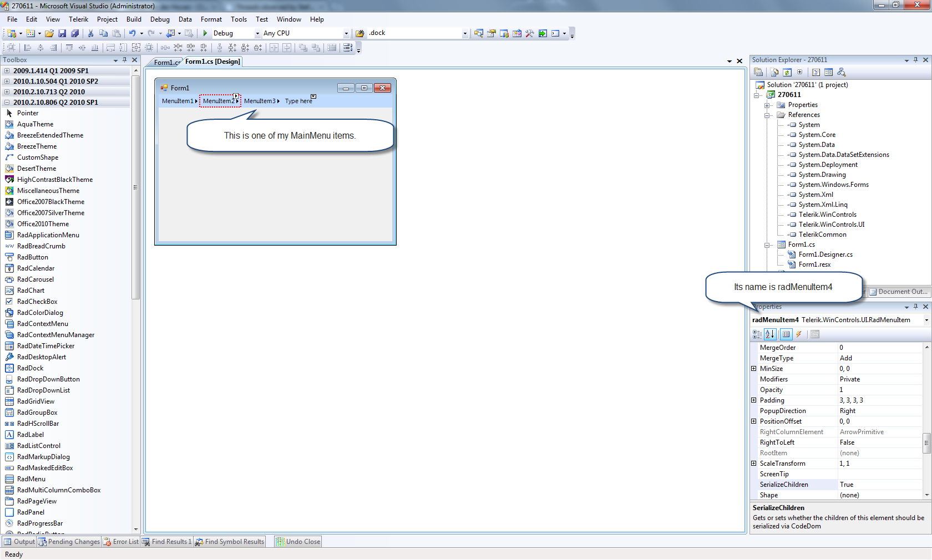
Task: Select Telerik.WinControls.UI reference
Action: [832, 225]
